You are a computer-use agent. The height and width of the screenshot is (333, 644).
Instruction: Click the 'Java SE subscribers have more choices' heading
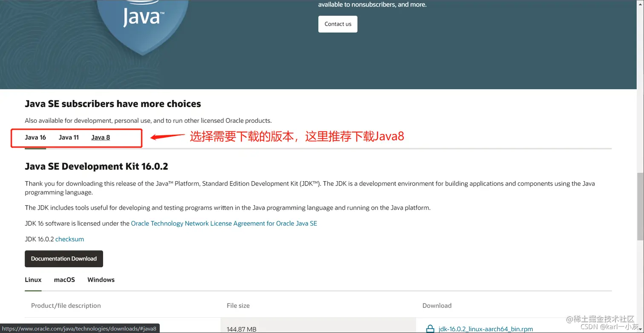[113, 104]
